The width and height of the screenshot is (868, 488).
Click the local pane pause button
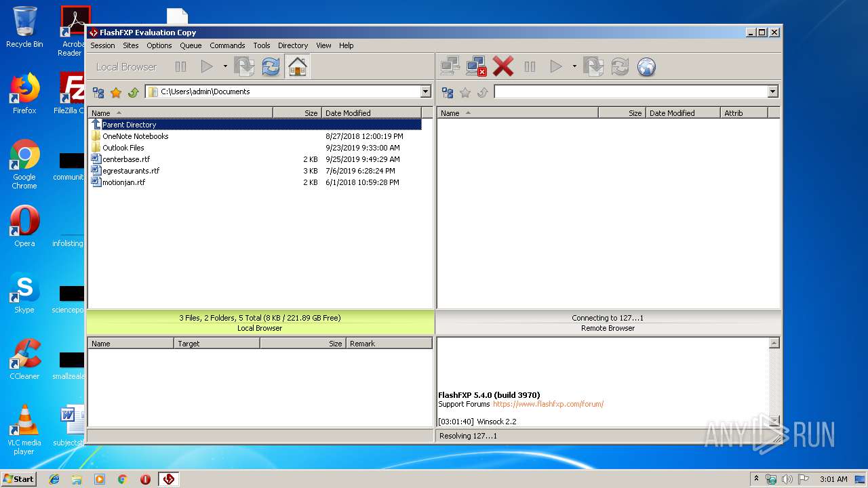[x=180, y=66]
